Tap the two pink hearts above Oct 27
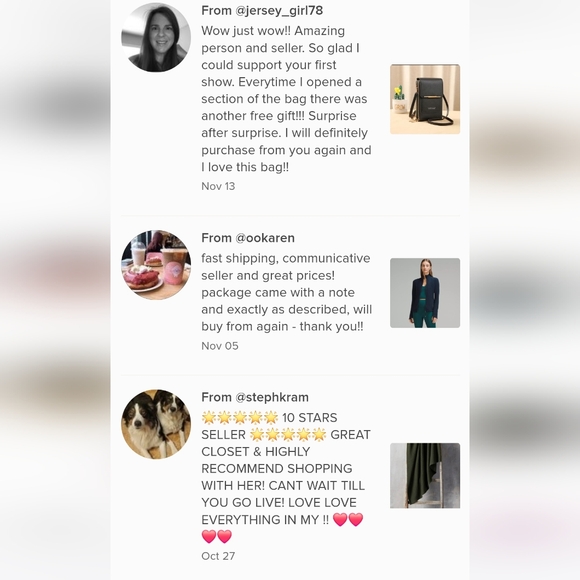 [217, 536]
